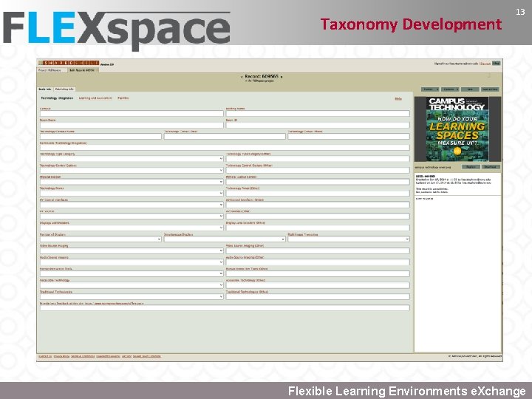
Task: Click Video Source Imaging (Other) field
Action: pyautogui.click(x=318, y=250)
